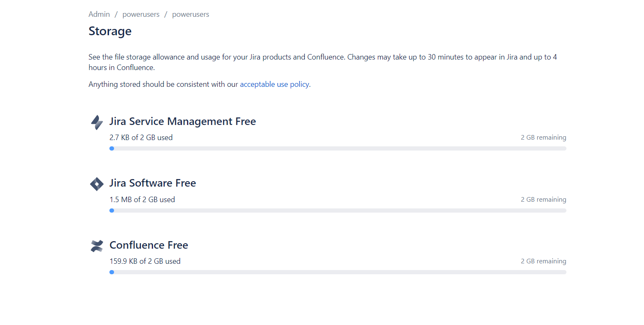
Task: Click the second powerusers breadcrumb item
Action: (190, 14)
